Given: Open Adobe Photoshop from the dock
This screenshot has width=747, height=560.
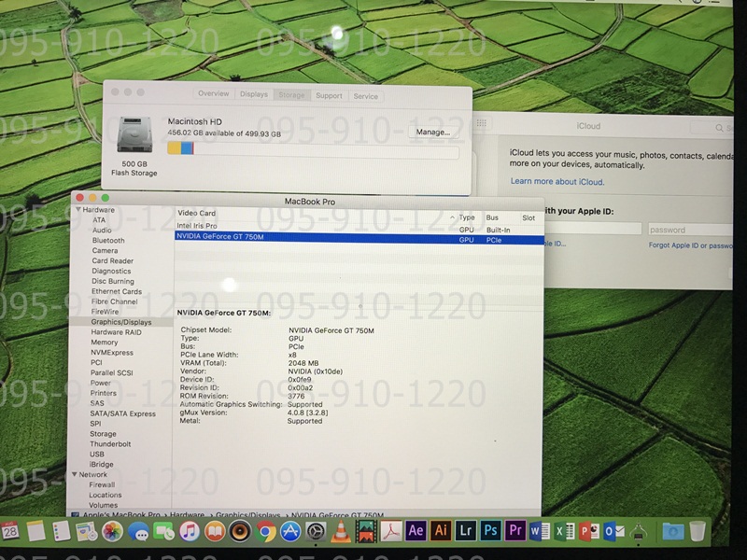Looking at the screenshot, I should [490, 531].
